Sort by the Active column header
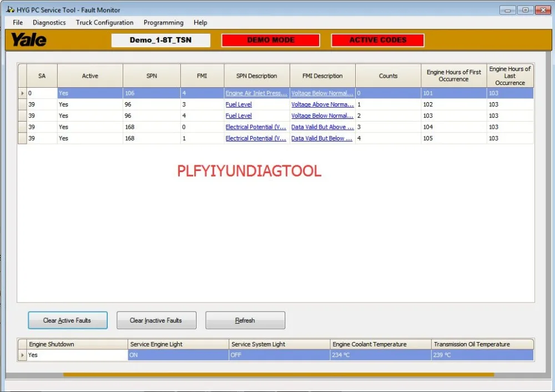Screen dimensions: 555x392 coord(90,76)
